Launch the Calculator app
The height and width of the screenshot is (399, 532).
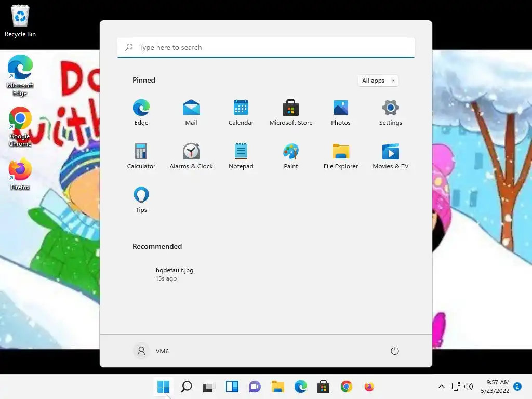[141, 156]
